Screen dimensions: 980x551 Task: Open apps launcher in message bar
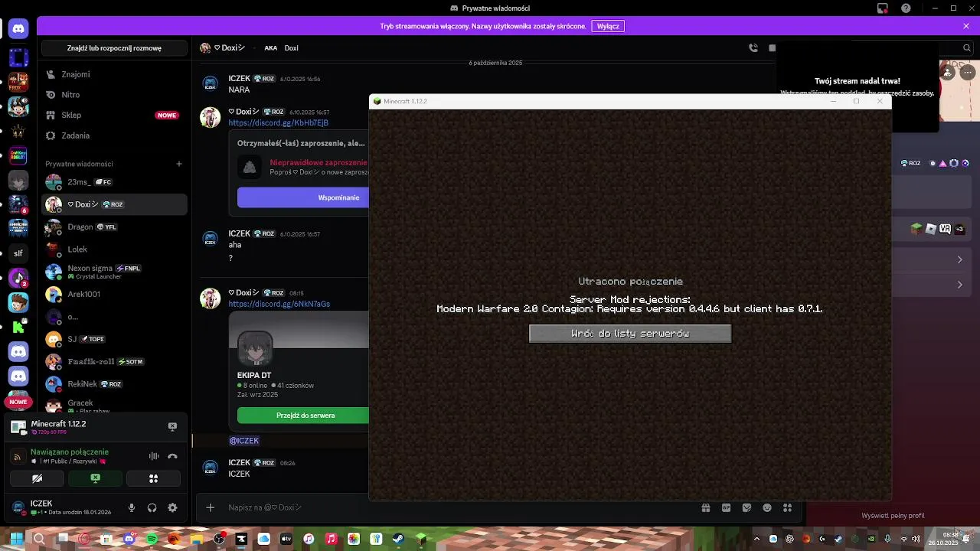tap(787, 507)
